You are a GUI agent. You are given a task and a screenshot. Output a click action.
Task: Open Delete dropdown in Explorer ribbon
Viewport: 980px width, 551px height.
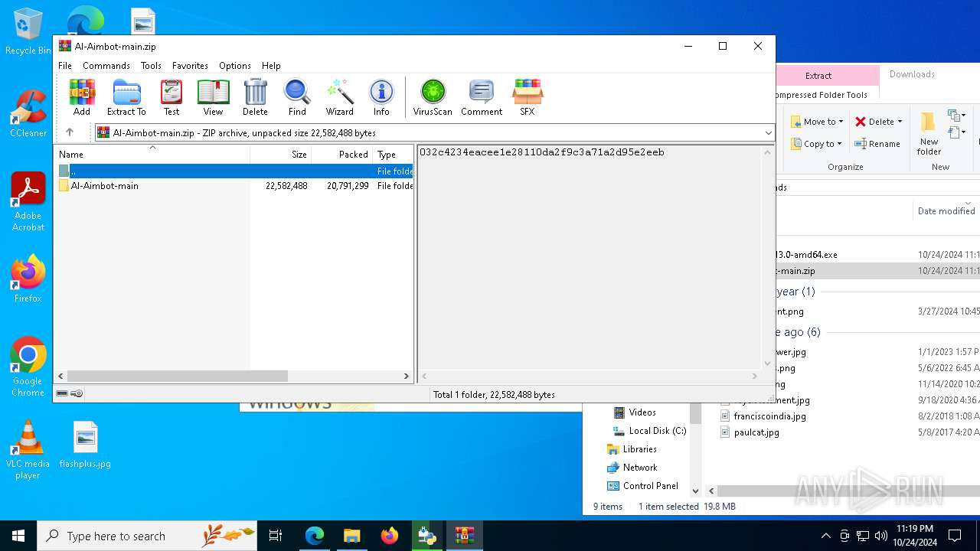(x=879, y=122)
